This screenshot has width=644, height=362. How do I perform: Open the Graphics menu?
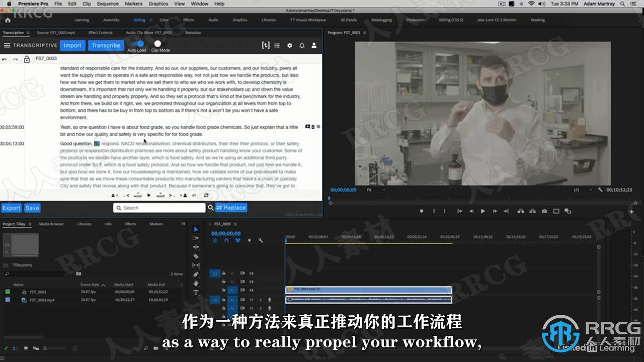[x=158, y=4]
